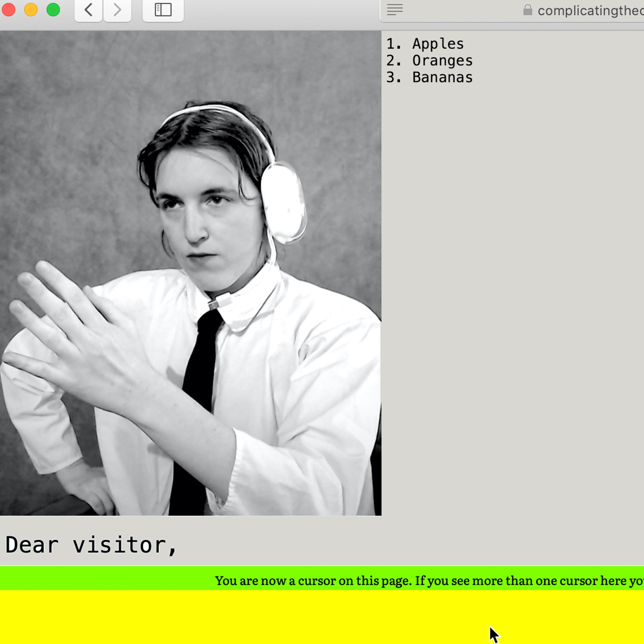
Task: Open Reader view icon in address bar
Action: point(395,10)
